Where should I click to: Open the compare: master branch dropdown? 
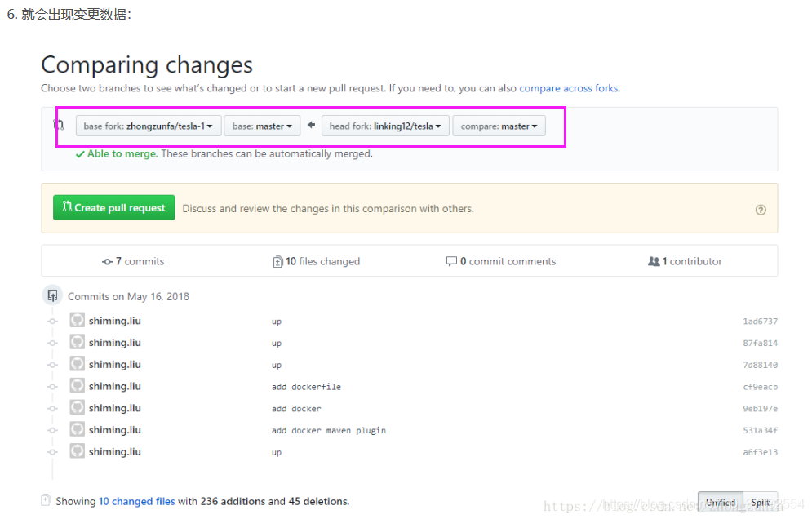pyautogui.click(x=499, y=126)
